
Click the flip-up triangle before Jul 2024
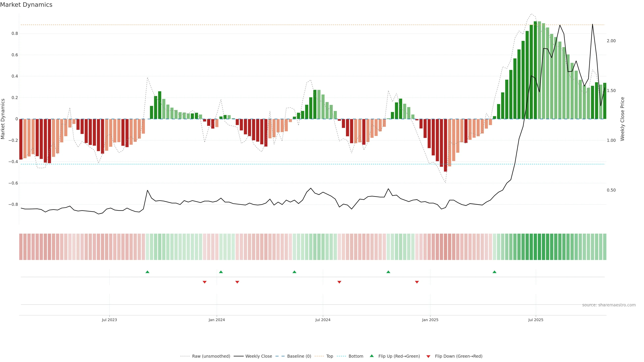(x=294, y=272)
